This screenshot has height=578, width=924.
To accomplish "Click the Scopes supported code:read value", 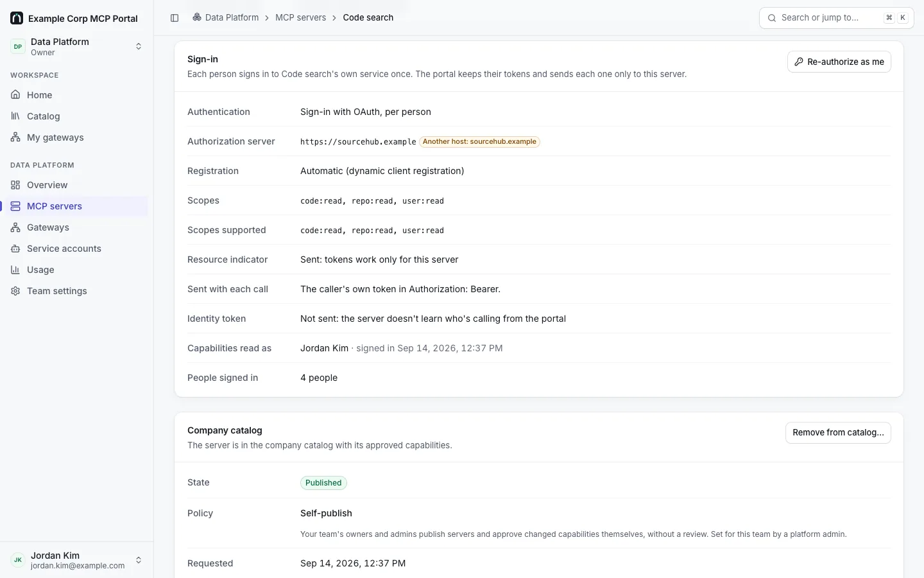I will click(372, 231).
